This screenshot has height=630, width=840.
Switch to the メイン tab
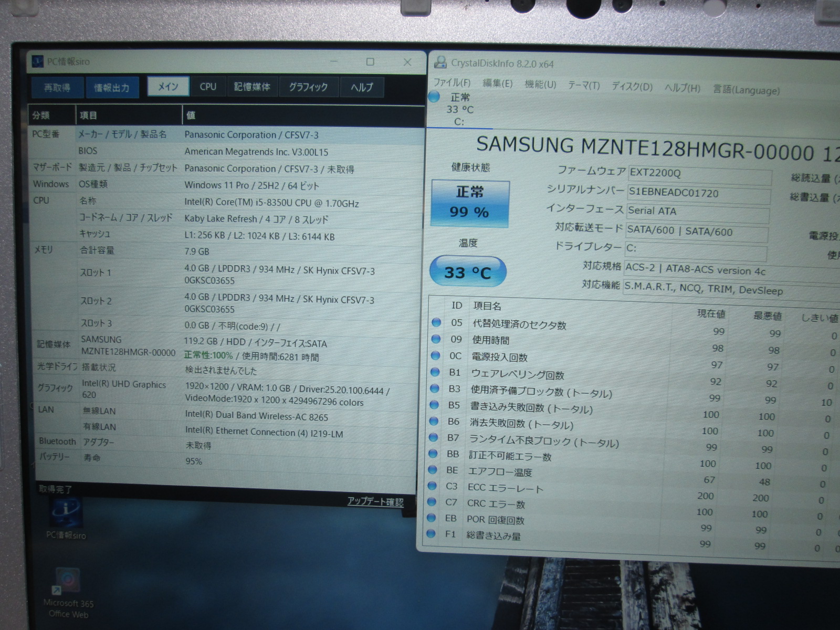[x=168, y=87]
